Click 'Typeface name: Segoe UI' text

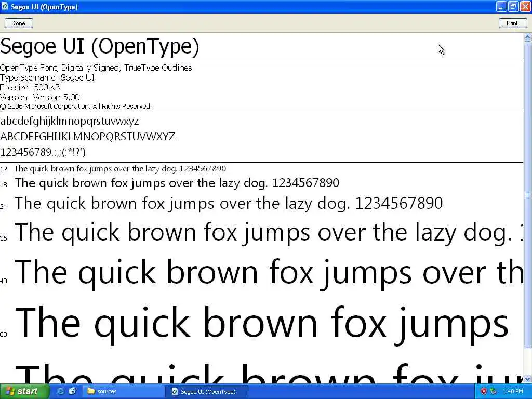pos(47,78)
